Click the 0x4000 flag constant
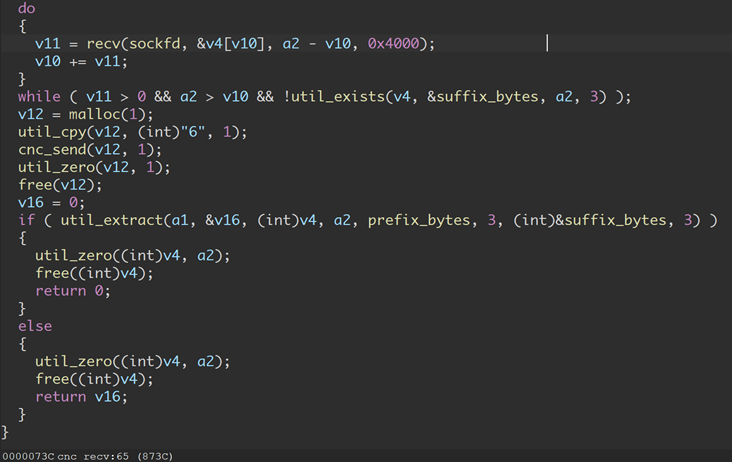Screen dimensions: 732x462 (x=394, y=44)
